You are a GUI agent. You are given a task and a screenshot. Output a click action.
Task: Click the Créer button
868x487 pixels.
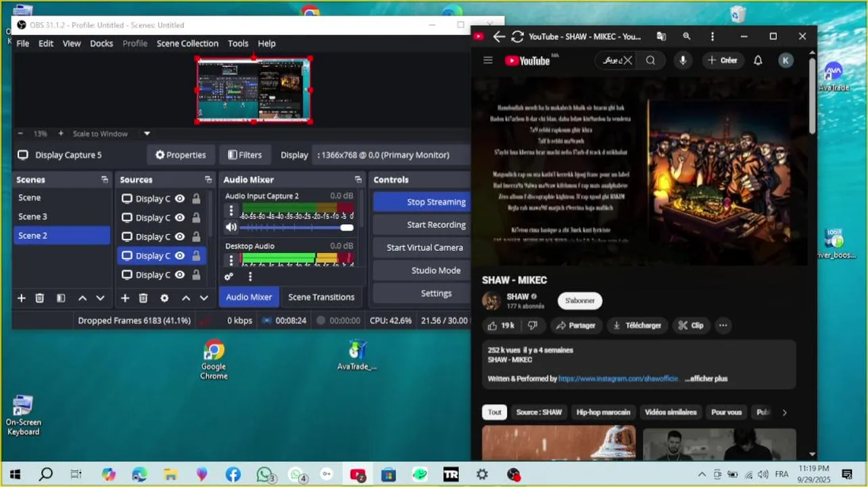point(722,60)
